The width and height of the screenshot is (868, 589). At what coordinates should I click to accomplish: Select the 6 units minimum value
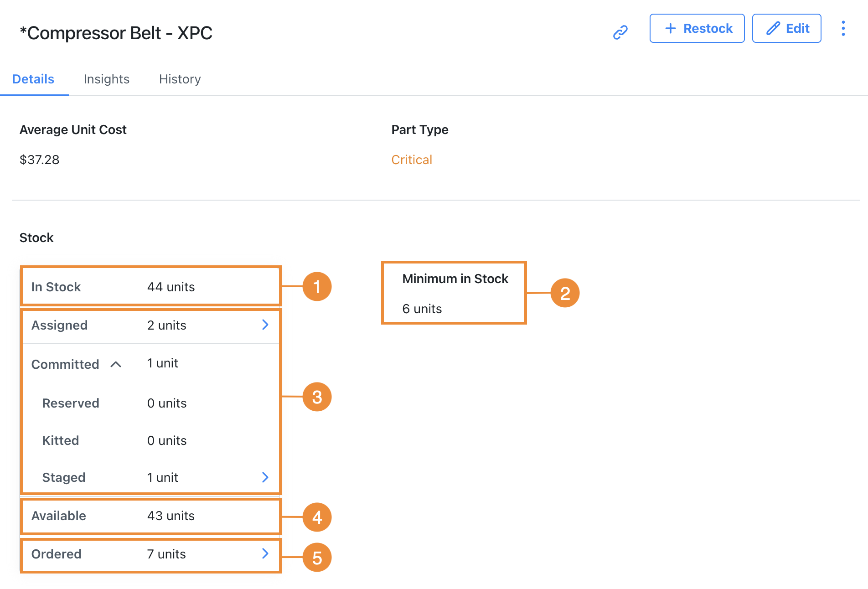click(x=422, y=309)
